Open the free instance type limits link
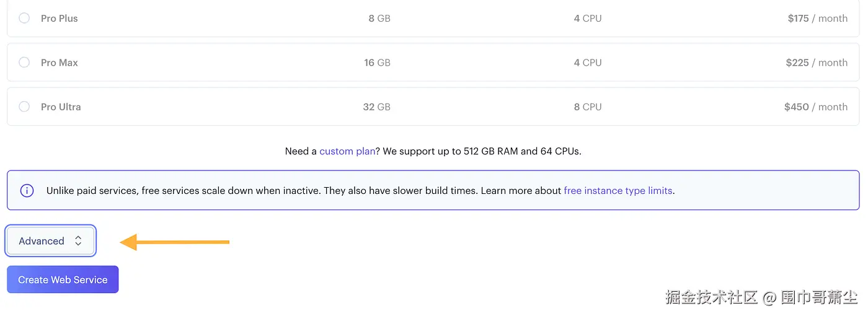Image resolution: width=868 pixels, height=316 pixels. point(618,191)
